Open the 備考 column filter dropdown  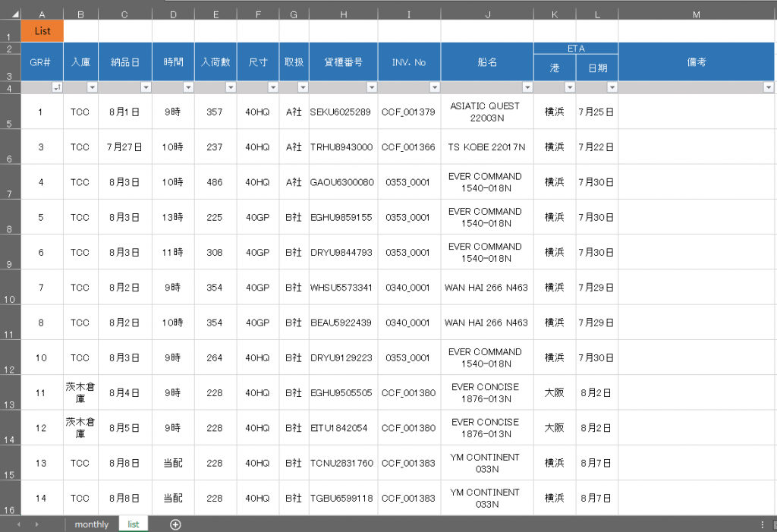point(768,87)
